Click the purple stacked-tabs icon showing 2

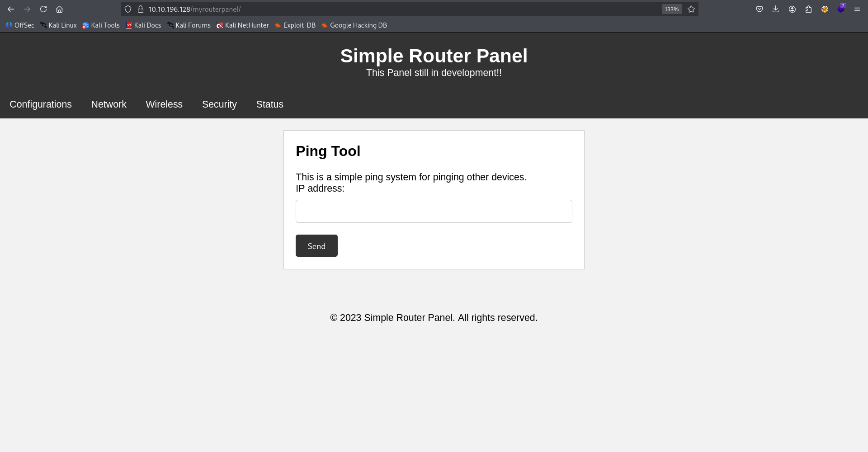point(842,9)
